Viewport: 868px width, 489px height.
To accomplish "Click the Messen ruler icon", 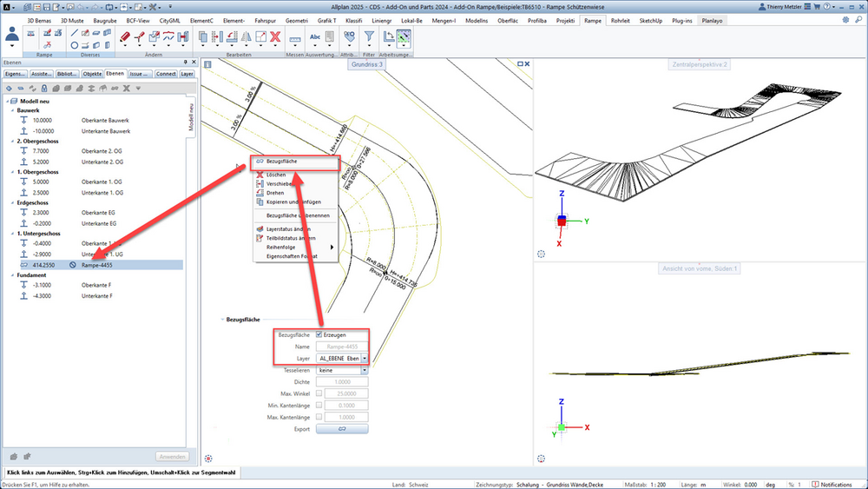I will tap(295, 39).
